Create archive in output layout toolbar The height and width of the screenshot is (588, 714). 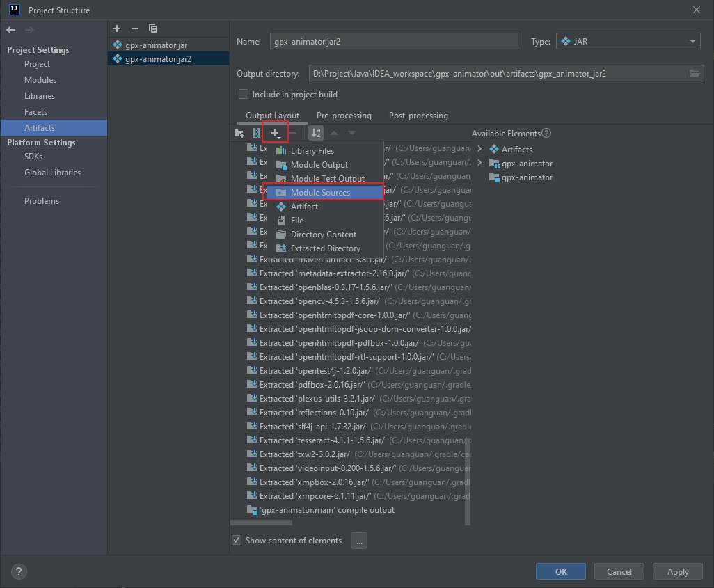pos(257,133)
